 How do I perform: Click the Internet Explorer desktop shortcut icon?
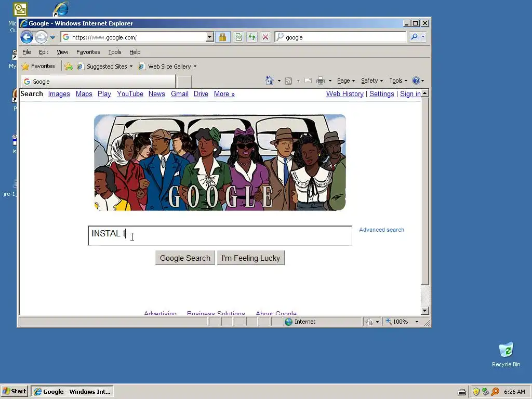(x=61, y=9)
